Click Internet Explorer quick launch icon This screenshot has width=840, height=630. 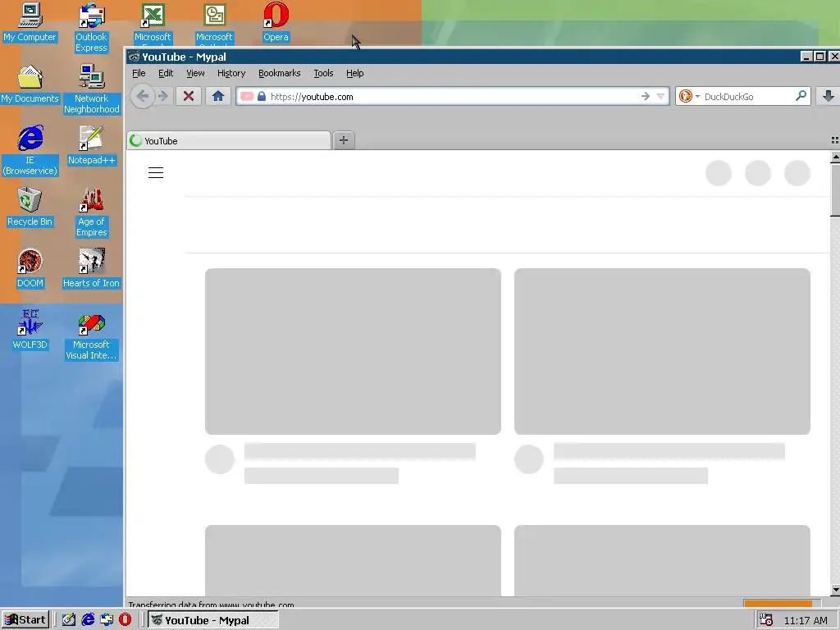88,620
